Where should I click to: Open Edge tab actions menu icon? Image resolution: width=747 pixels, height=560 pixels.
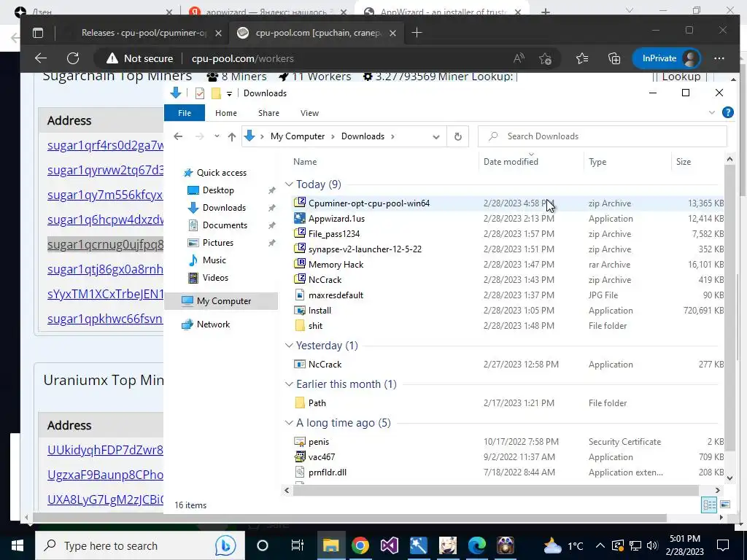(x=38, y=32)
